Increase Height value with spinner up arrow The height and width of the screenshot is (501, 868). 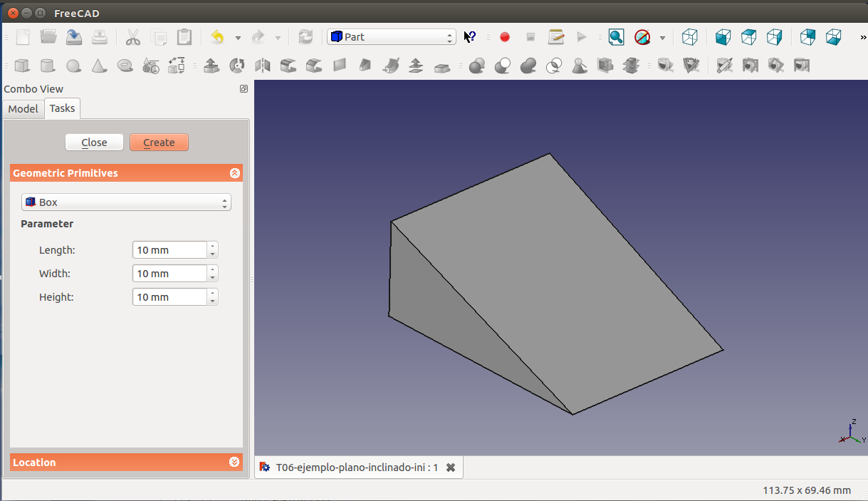click(x=212, y=293)
